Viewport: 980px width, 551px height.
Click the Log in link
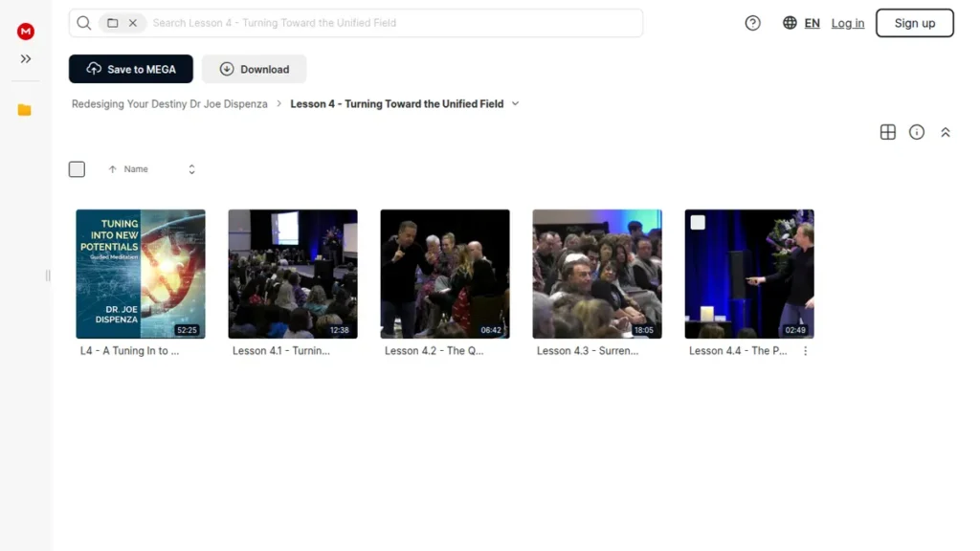[848, 23]
